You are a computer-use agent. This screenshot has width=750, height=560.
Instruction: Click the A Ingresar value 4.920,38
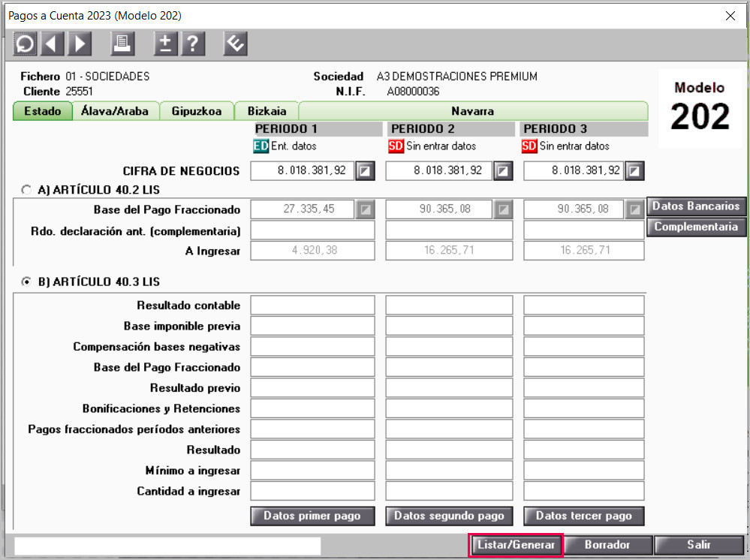(x=315, y=251)
